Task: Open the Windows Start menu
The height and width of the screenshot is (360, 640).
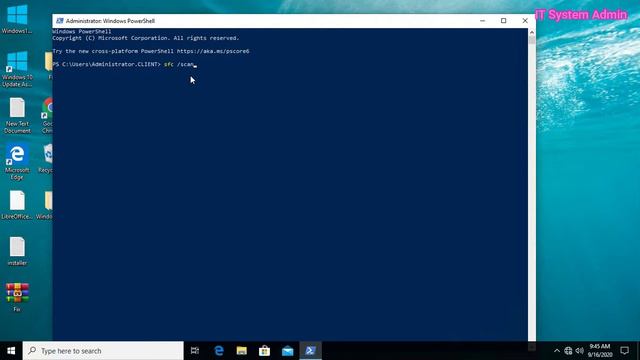Action: point(11,351)
